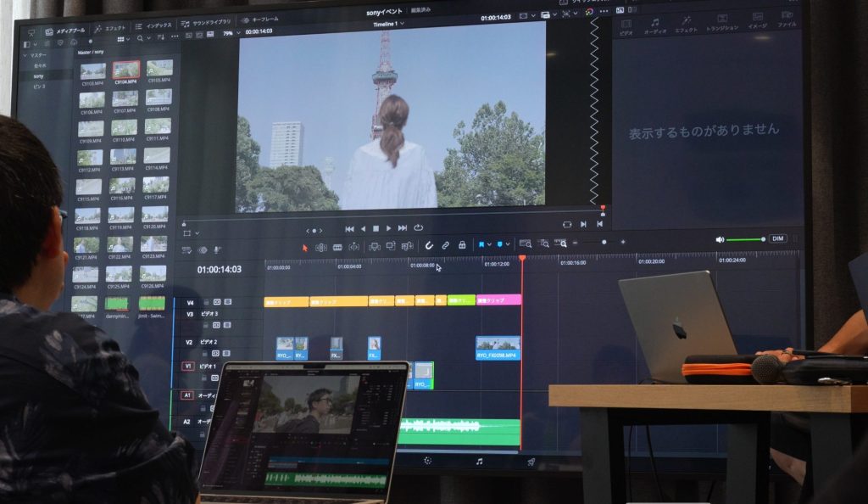Screen dimensions: 868x504
Task: Play the timeline forward
Action: (388, 228)
